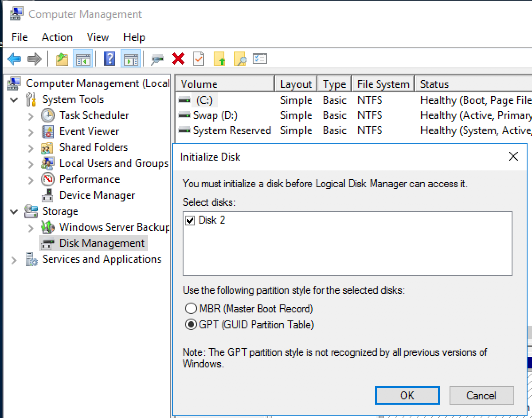
Task: Click the Storage node icon
Action: (x=31, y=211)
